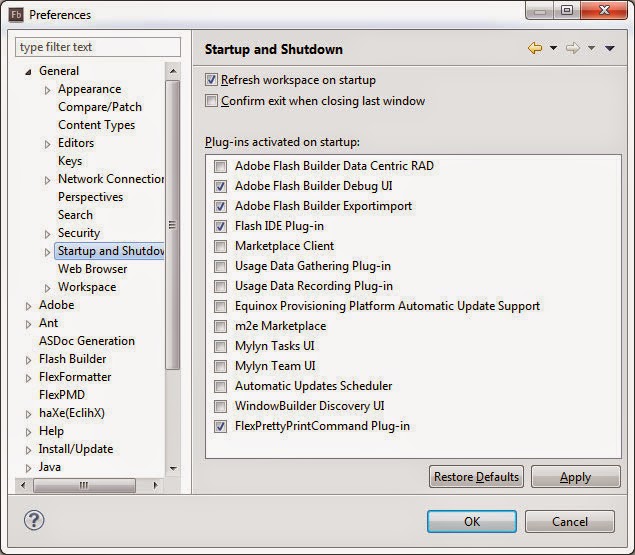Expand the Ant tree node
This screenshot has width=635, height=555.
[28, 324]
